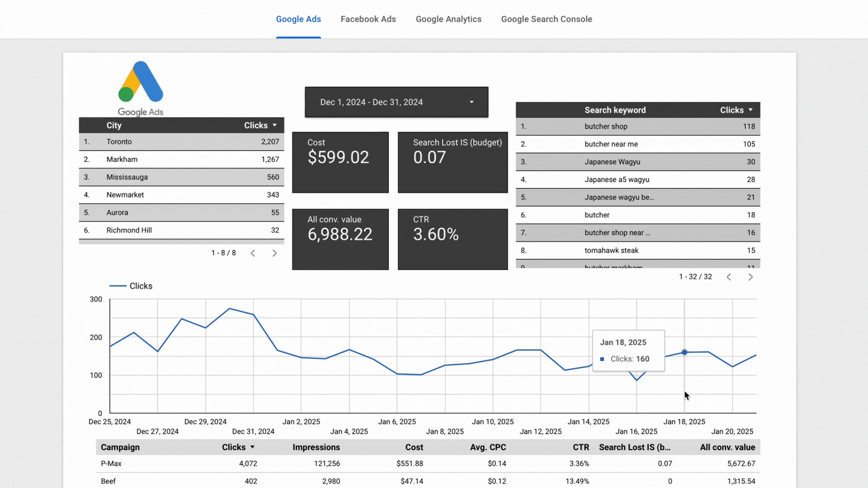
Task: Select the 'butcher shop near …' keyword row
Action: 638,232
